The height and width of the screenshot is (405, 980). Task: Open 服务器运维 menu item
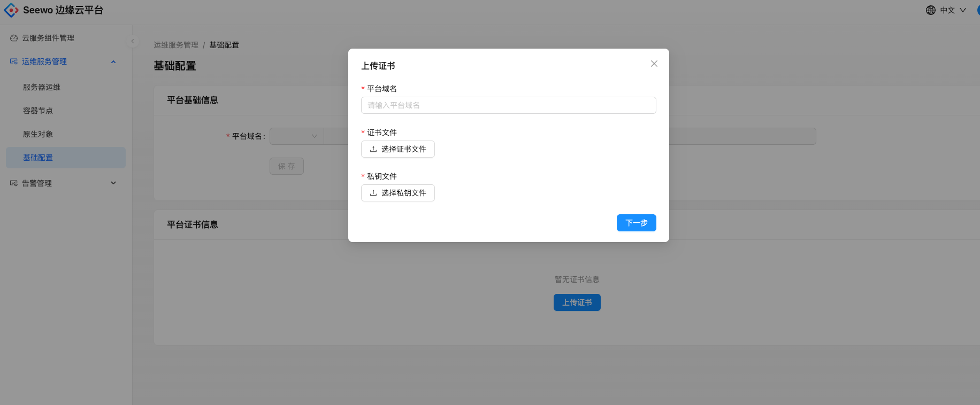click(42, 87)
